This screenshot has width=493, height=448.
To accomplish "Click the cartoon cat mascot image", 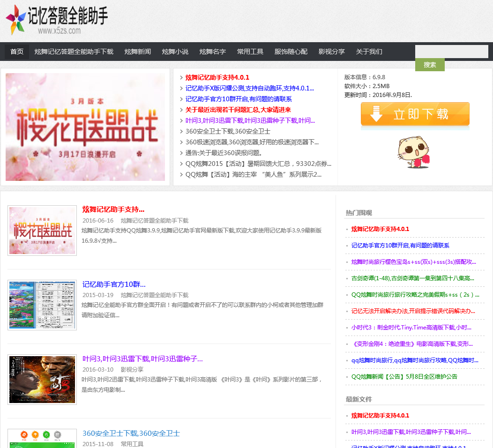I will pyautogui.click(x=414, y=152).
